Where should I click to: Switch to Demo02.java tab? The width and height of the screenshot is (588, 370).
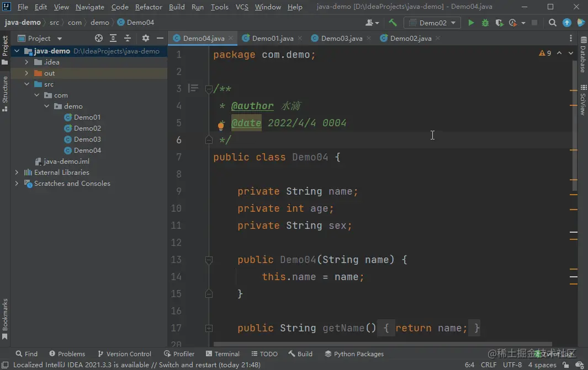click(410, 38)
